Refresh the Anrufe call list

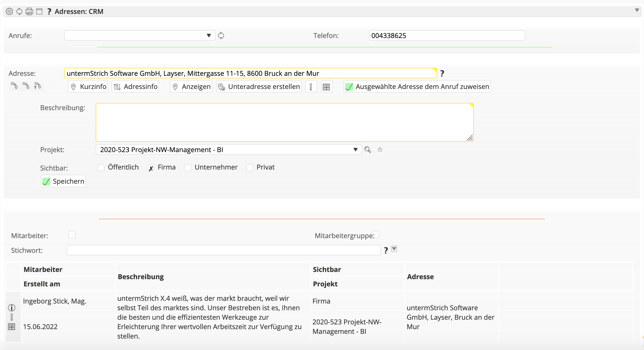tap(221, 36)
